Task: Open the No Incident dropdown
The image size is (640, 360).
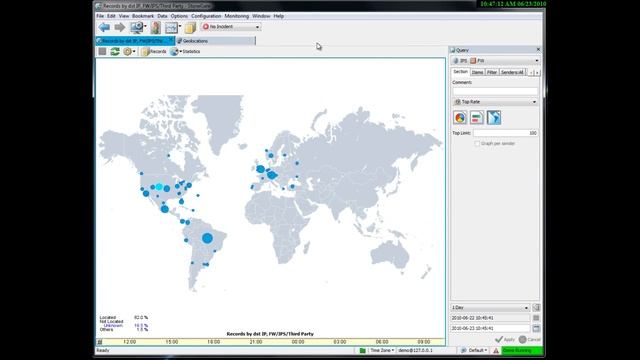Action: 231,27
